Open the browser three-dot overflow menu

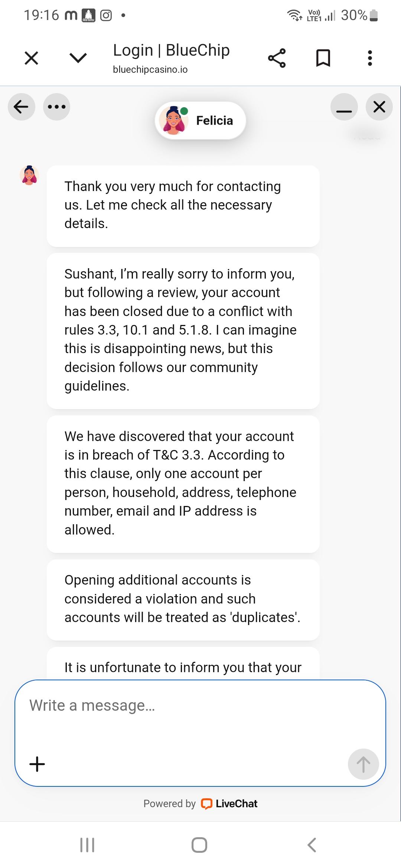(x=370, y=58)
